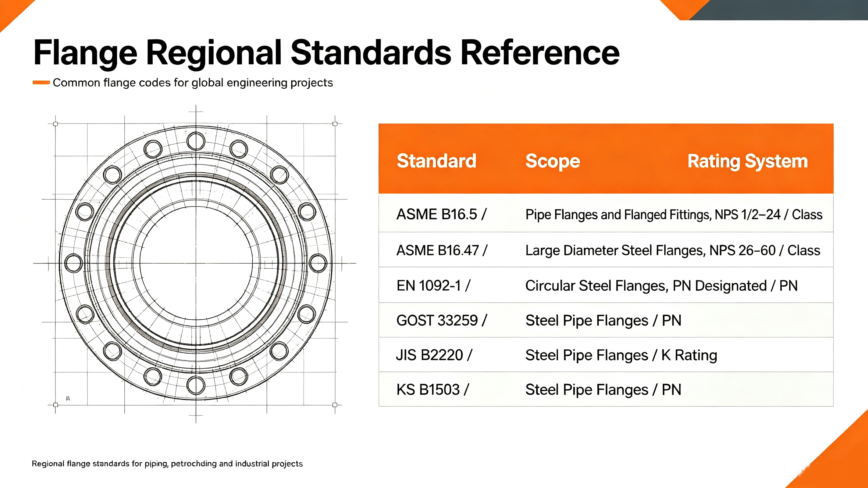868x488 pixels.
Task: Select 'Steel Pipe Flanges / K Rating' text
Action: [x=621, y=355]
